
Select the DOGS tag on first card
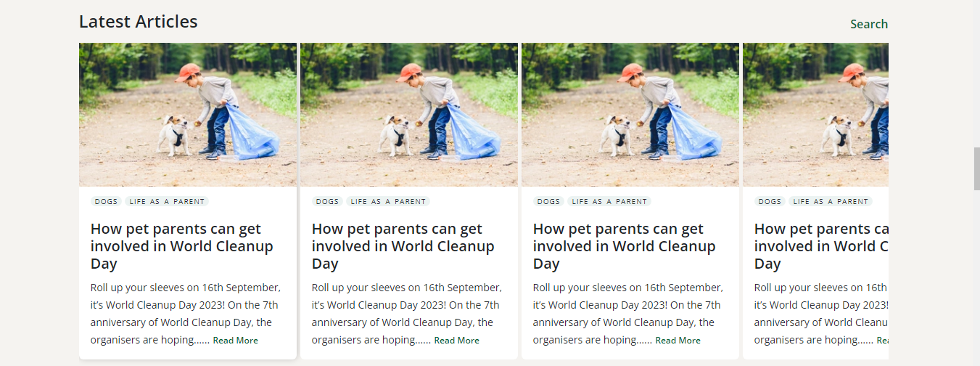pos(106,201)
